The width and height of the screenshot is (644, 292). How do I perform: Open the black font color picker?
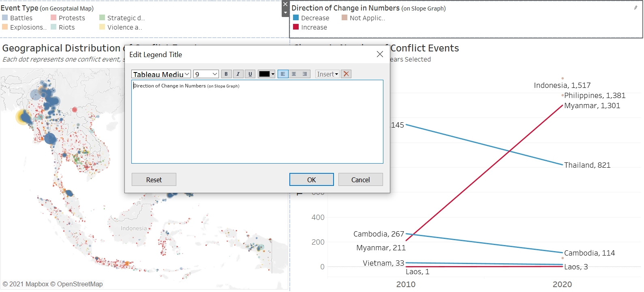(x=267, y=74)
